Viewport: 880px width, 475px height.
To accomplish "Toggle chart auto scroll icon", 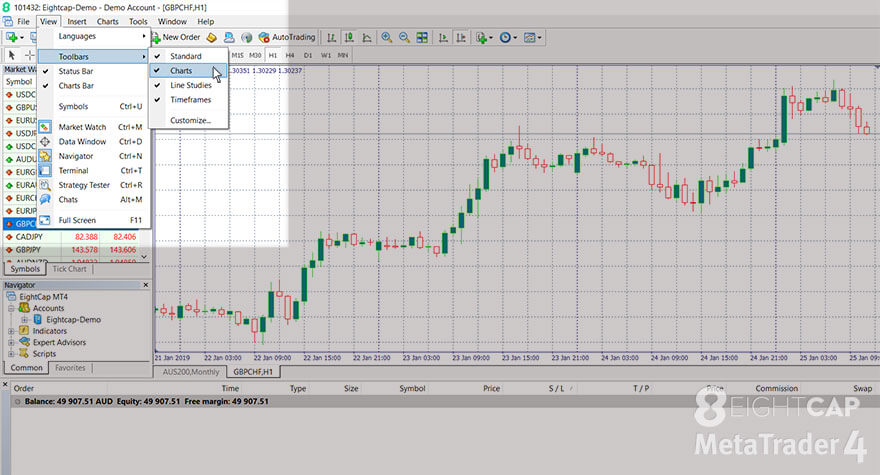I will click(x=443, y=37).
